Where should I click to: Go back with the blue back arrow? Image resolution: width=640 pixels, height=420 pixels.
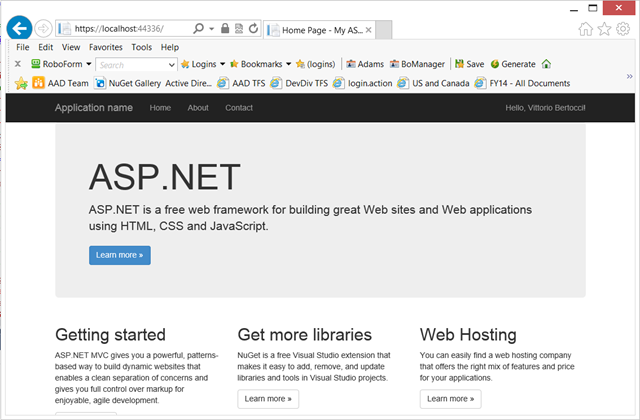pyautogui.click(x=19, y=28)
